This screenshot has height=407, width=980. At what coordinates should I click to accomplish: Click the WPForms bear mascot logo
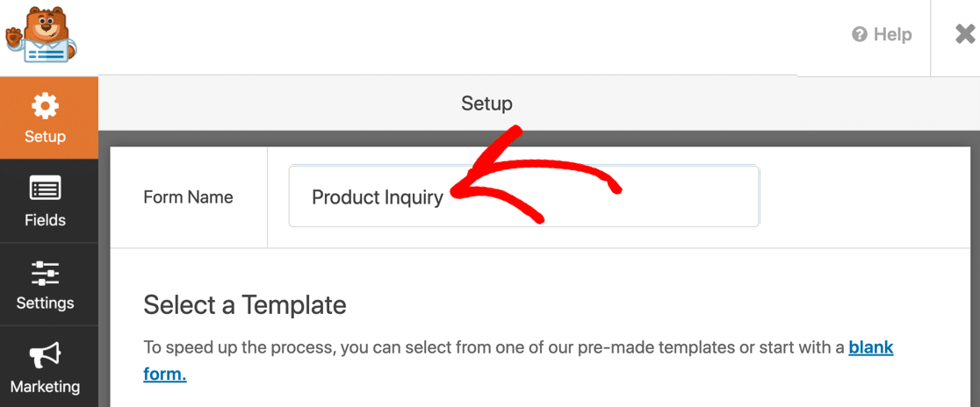click(x=40, y=35)
